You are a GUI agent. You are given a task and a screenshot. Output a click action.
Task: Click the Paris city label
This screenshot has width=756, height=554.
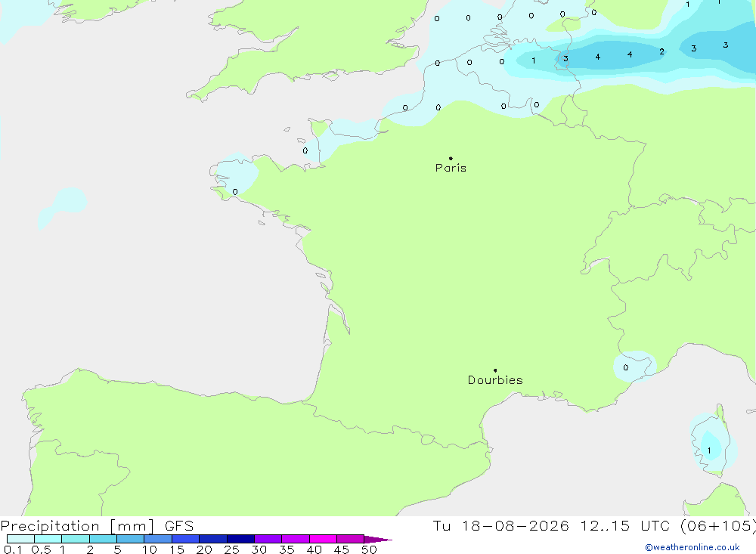pos(451,168)
